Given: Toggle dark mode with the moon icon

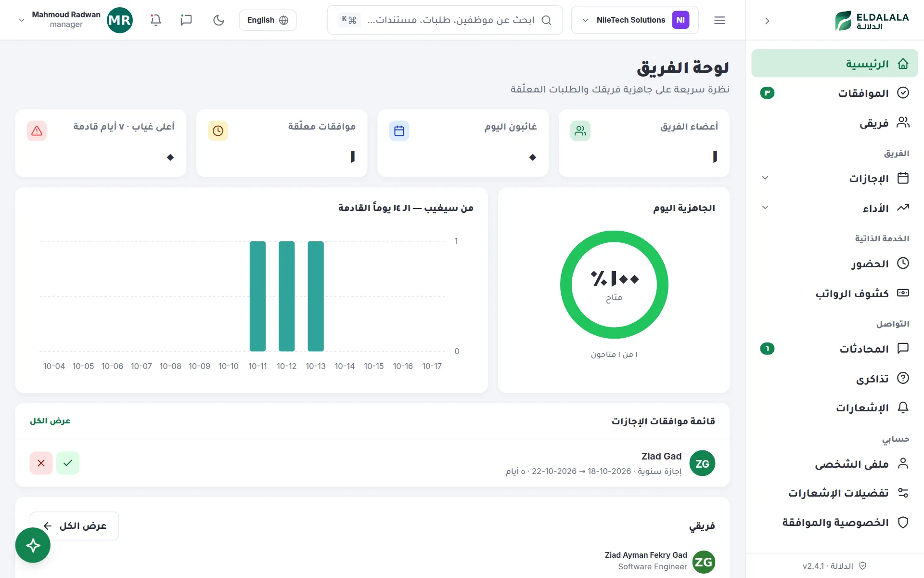Looking at the screenshot, I should pos(218,20).
